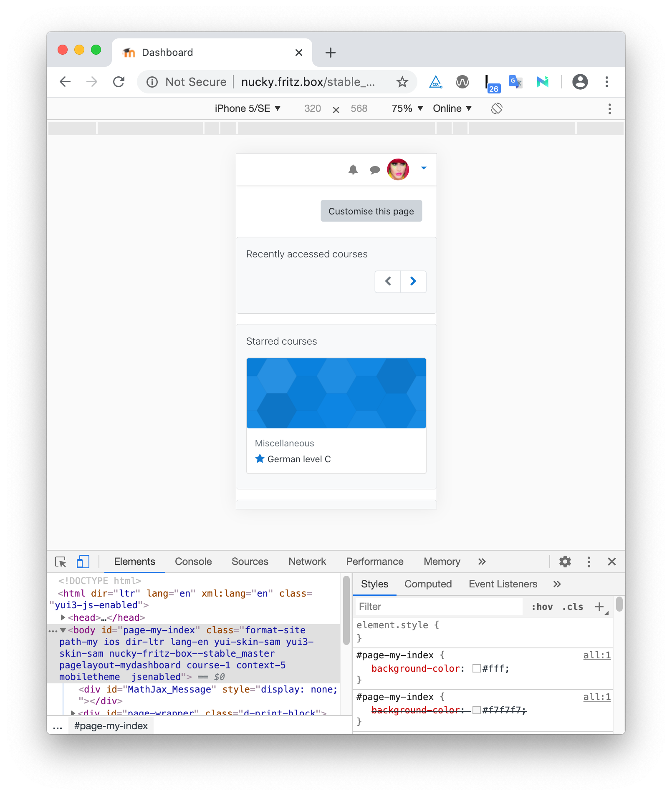
Task: Open German level C course link
Action: point(299,459)
